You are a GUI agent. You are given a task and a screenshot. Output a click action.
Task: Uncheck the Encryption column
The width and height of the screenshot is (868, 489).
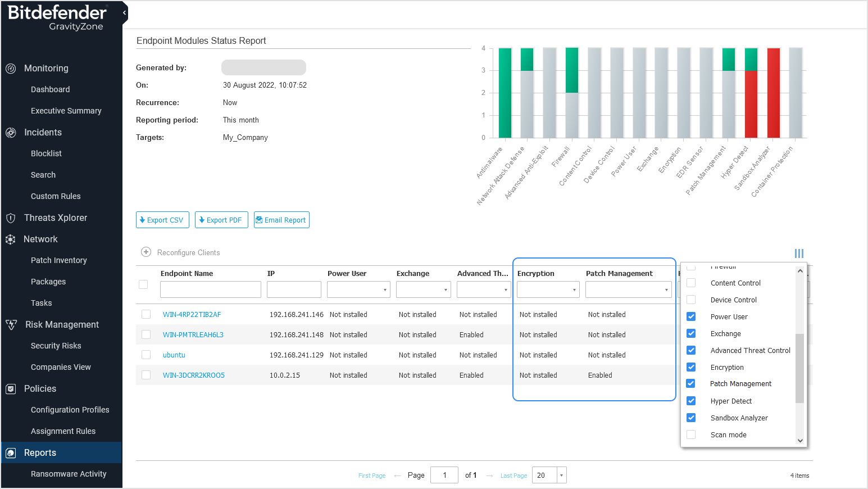point(691,367)
